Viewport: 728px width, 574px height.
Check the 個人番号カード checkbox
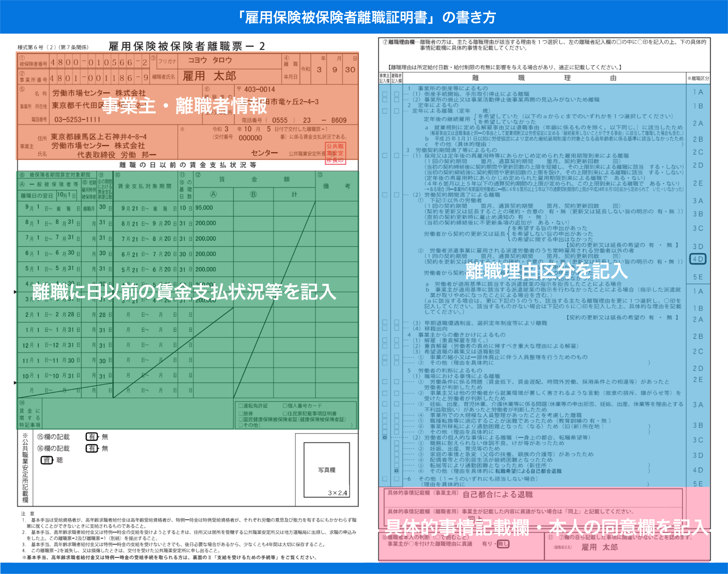(285, 406)
